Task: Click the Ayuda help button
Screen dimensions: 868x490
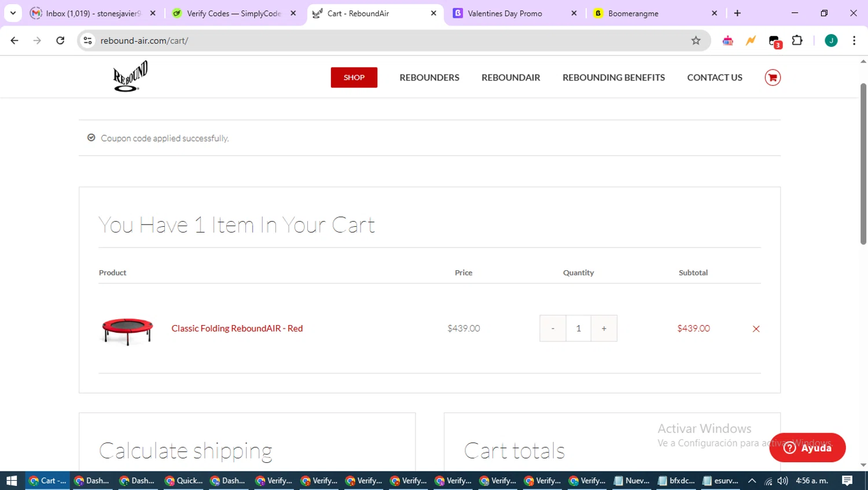Action: 807,447
